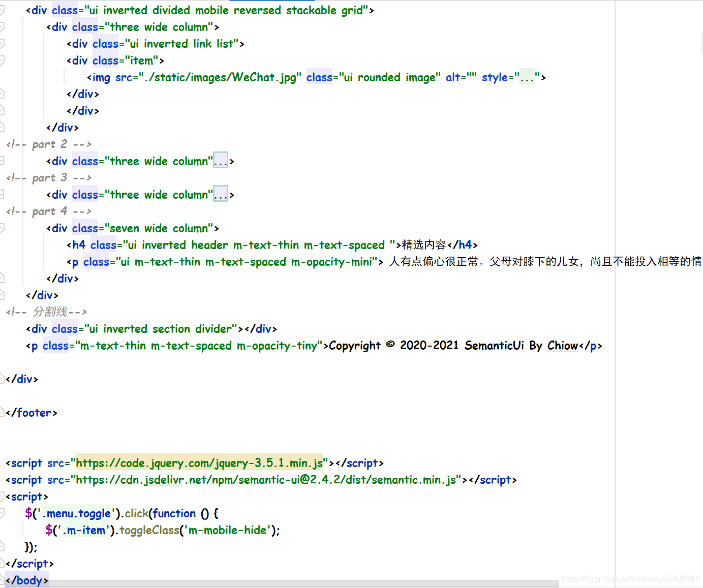Click the 'm-mobile-hide' string argument
Viewport: 703px width, 588px height.
point(227,530)
